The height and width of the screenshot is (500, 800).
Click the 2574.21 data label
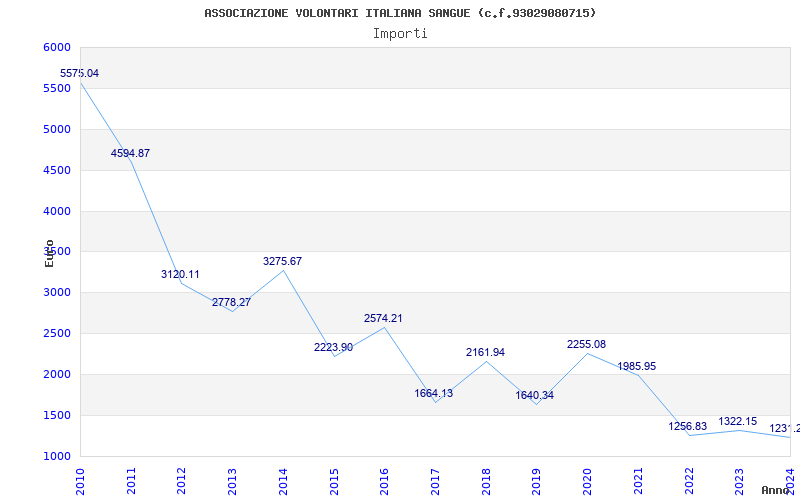pyautogui.click(x=383, y=318)
